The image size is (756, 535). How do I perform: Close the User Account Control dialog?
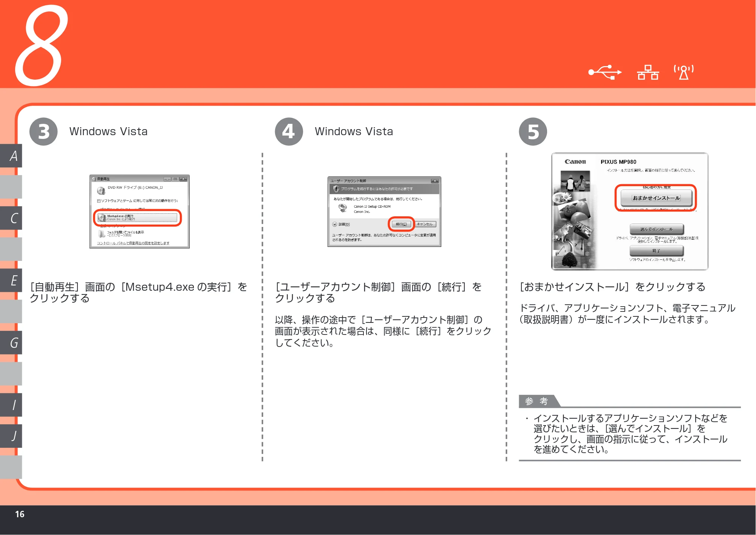[x=435, y=181]
